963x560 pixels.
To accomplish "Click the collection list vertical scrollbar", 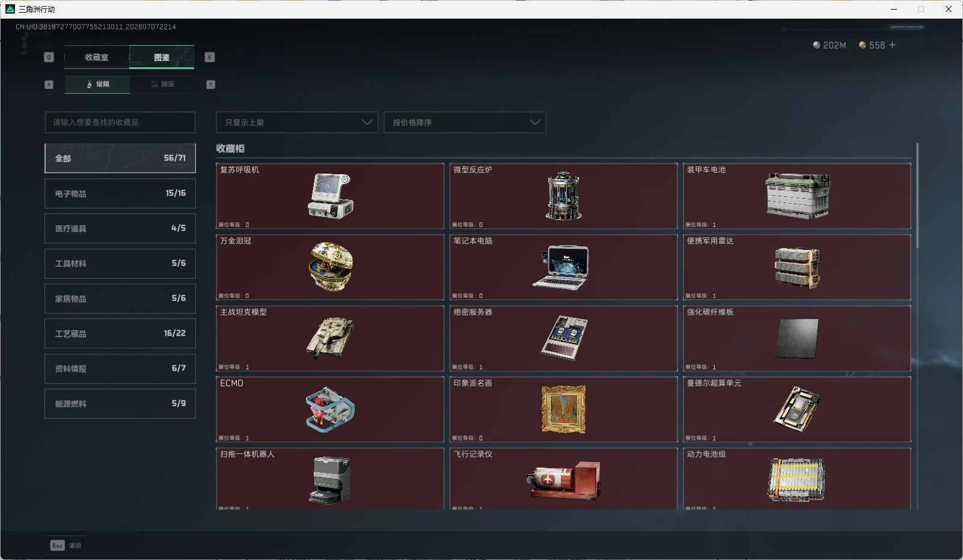I will pyautogui.click(x=917, y=196).
